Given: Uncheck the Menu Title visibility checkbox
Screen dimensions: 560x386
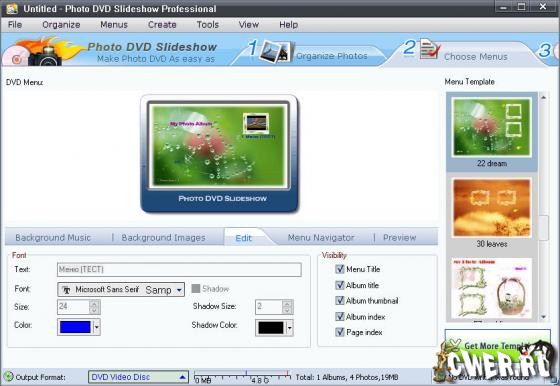Looking at the screenshot, I should tap(340, 269).
